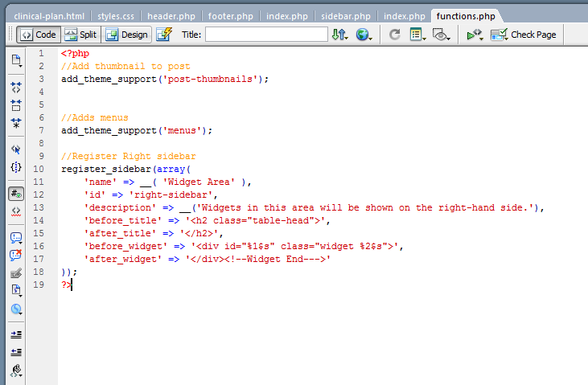Expand All icon in coding toolbar
The height and width of the screenshot is (385, 588).
point(16,123)
